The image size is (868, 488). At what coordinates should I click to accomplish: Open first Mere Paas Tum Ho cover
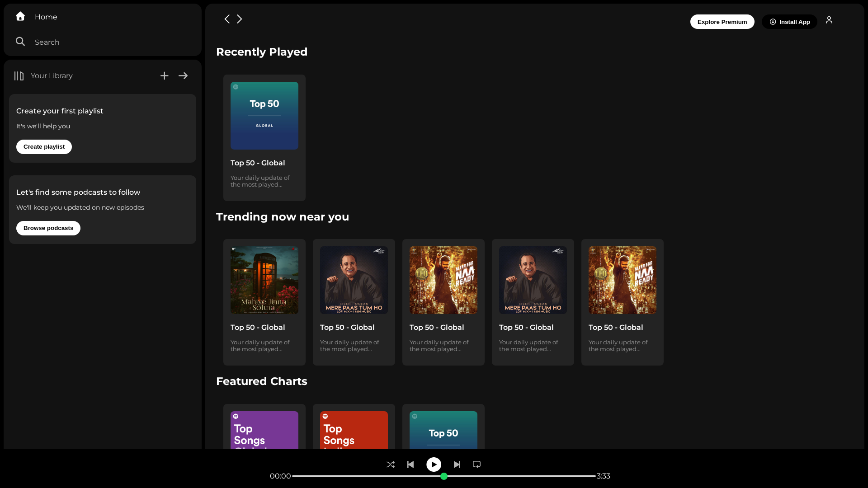point(354,280)
